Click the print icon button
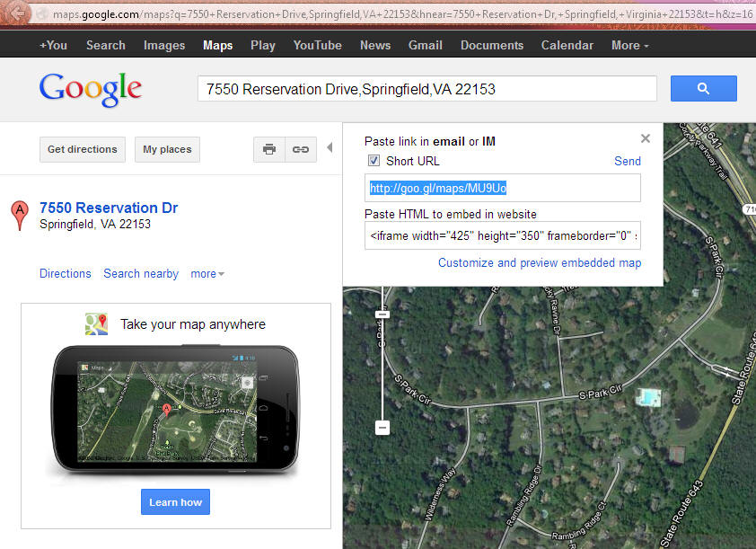This screenshot has width=756, height=549. (x=269, y=149)
